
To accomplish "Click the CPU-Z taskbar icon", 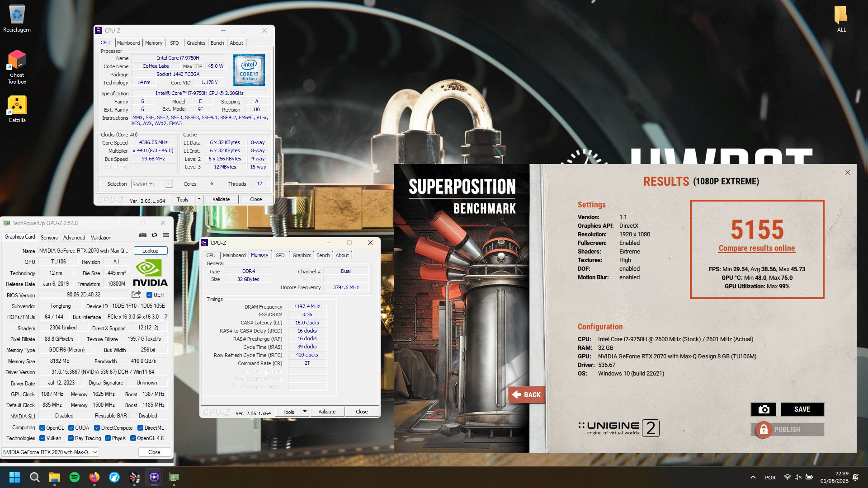I will 154,477.
